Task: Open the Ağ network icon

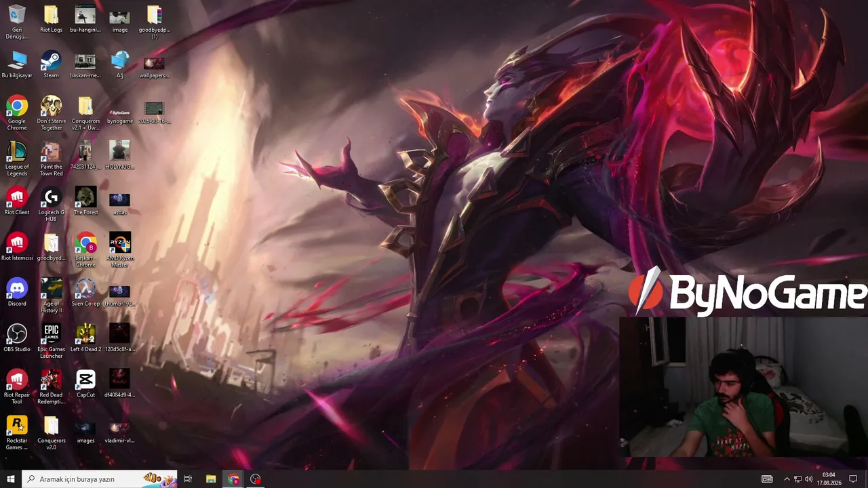Action: click(120, 60)
